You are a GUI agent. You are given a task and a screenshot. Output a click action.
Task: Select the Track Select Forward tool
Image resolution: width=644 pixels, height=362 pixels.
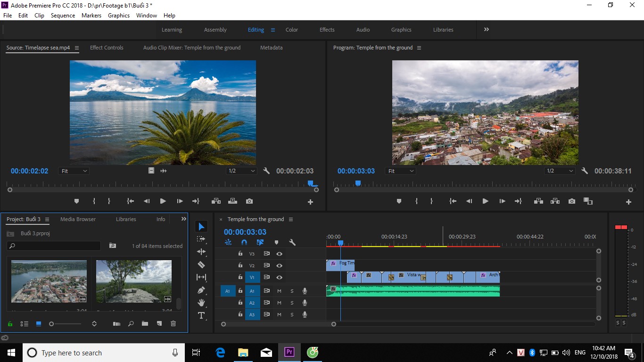click(201, 239)
